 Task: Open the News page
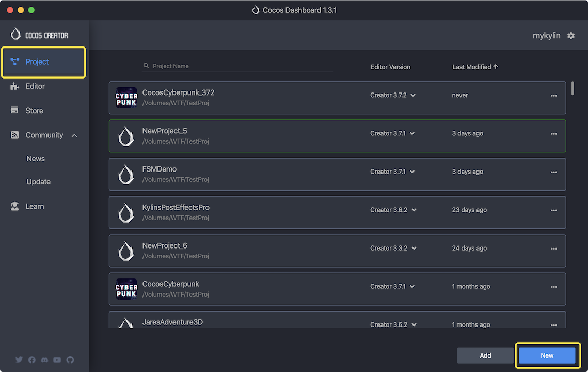[36, 158]
